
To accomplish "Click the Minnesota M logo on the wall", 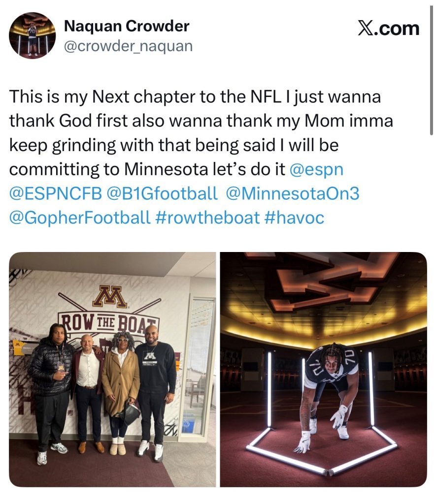I will pos(117,296).
